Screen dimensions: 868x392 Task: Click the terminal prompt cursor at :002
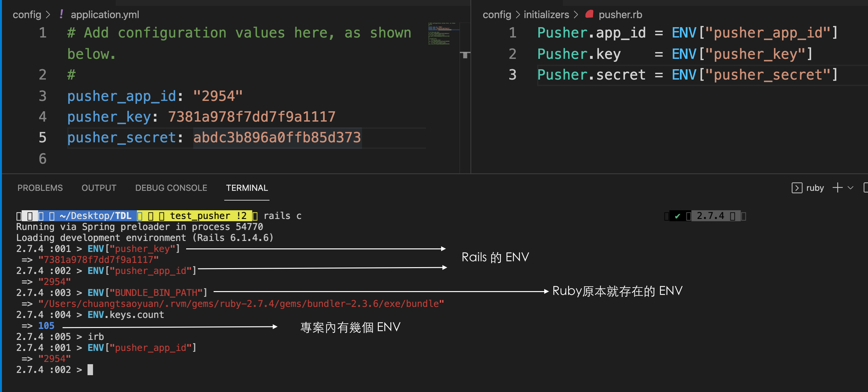coord(90,370)
